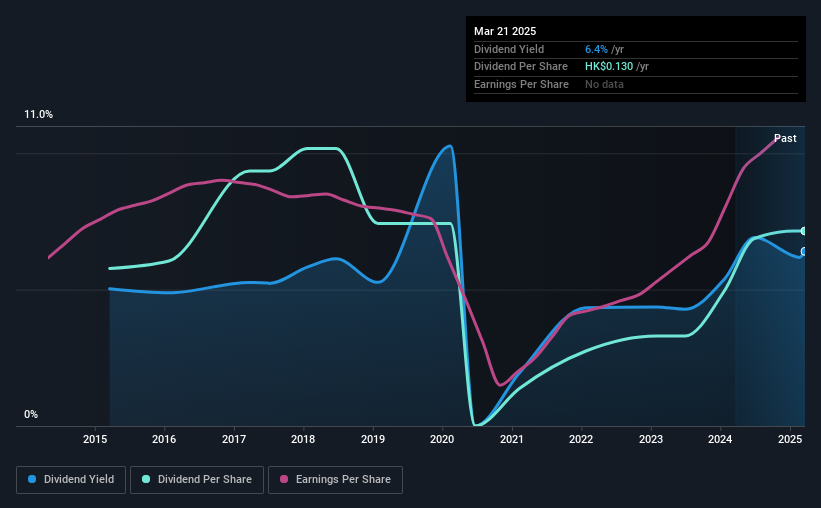Click the Mar 21 2025 tooltip date
Image resolution: width=821 pixels, height=508 pixels.
click(505, 31)
